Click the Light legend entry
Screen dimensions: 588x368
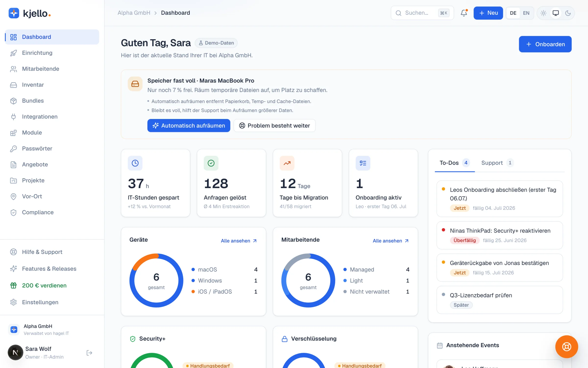tap(376, 281)
